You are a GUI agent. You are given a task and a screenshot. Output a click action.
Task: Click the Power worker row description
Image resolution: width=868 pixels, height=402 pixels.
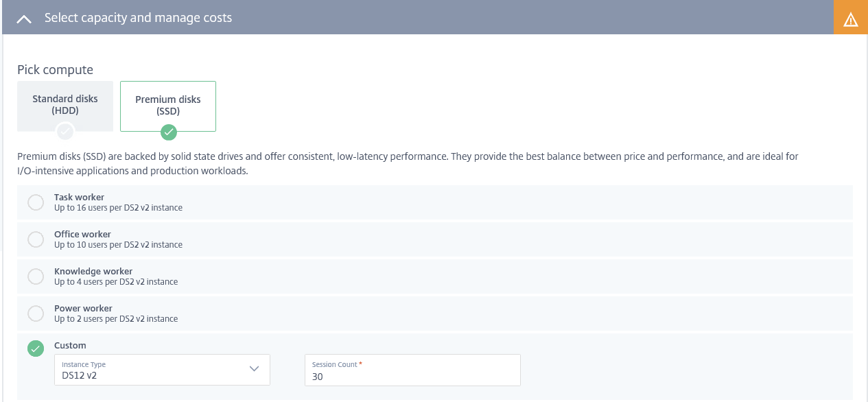coord(116,319)
